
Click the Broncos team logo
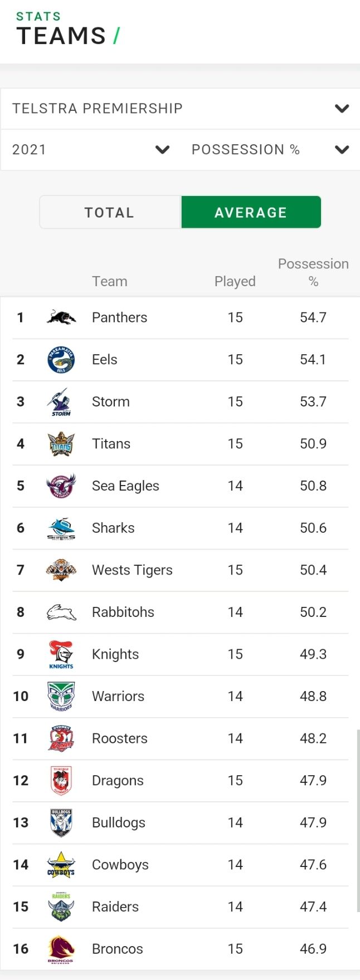tap(61, 949)
